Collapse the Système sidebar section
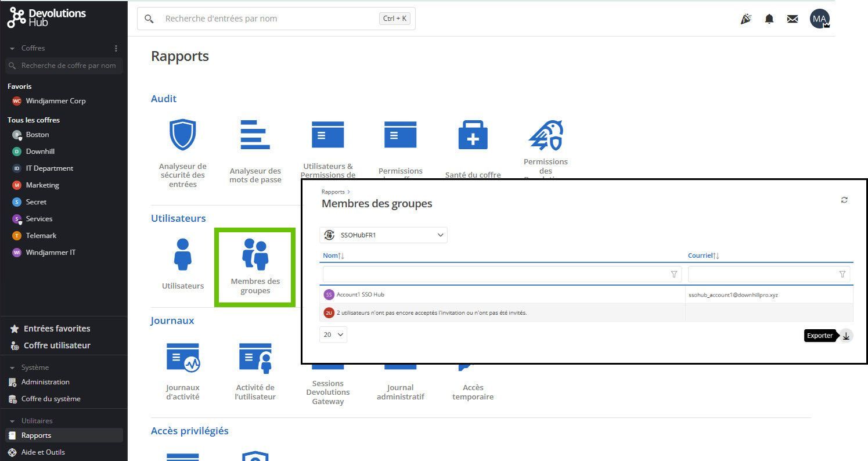Image resolution: width=868 pixels, height=461 pixels. coord(12,368)
